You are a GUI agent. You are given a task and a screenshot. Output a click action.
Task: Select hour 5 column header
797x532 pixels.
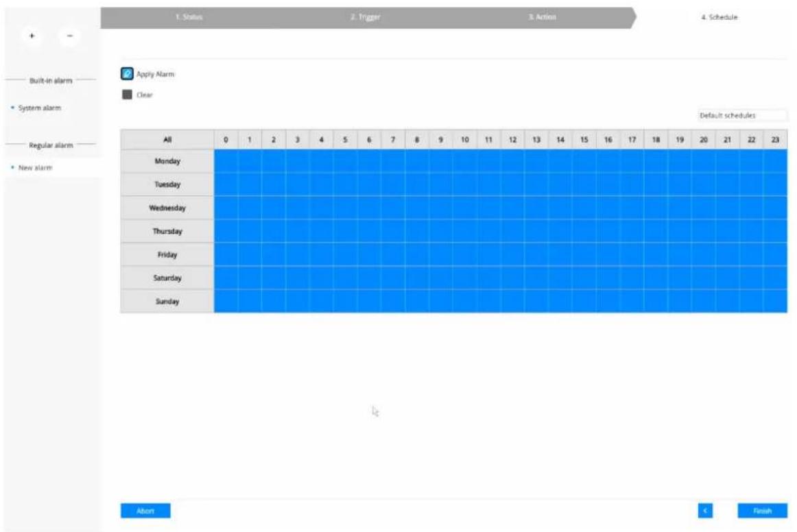(345, 140)
